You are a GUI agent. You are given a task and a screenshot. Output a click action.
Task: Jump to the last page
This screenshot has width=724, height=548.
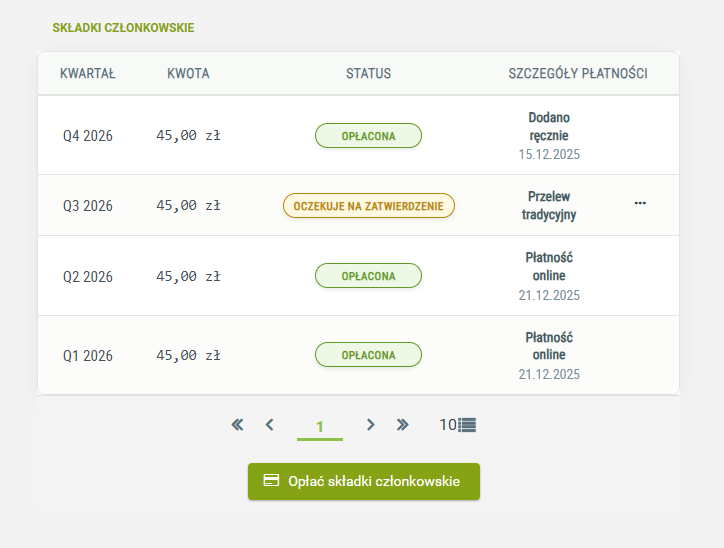click(403, 425)
